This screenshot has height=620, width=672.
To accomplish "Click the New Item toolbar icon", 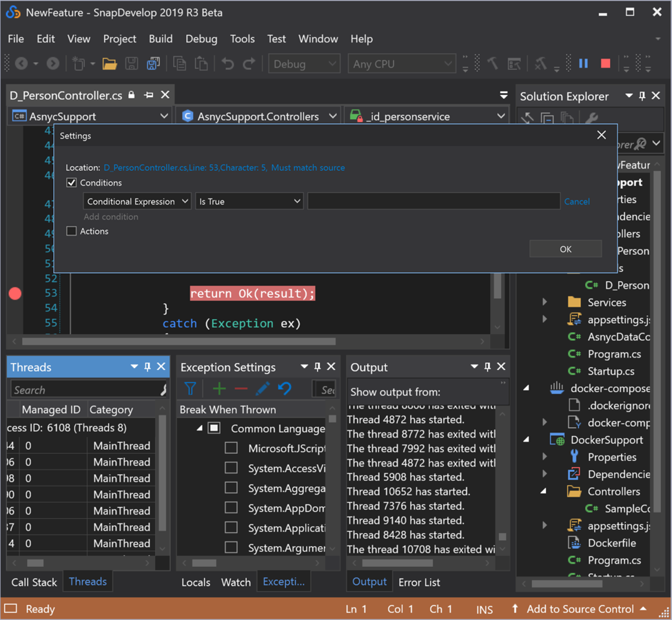I will 79,64.
